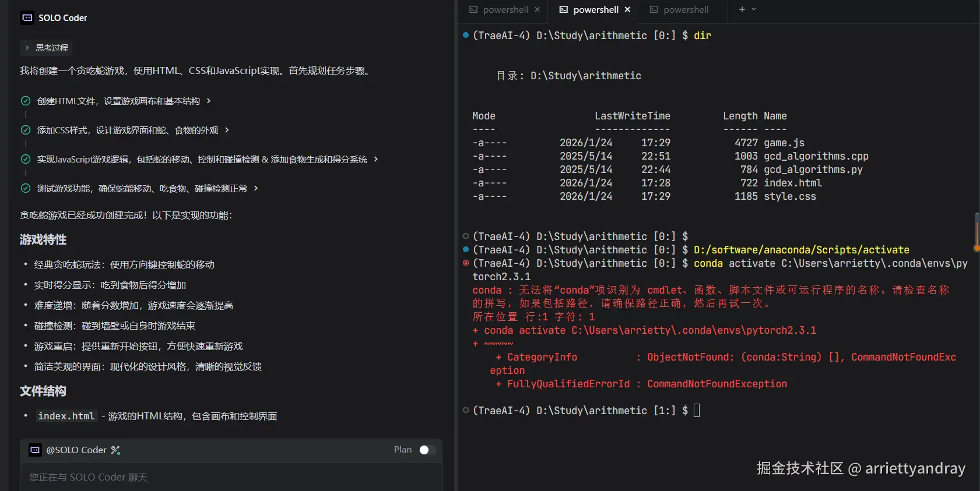Click red error marker beside conda activate
The width and height of the screenshot is (980, 491).
point(466,263)
